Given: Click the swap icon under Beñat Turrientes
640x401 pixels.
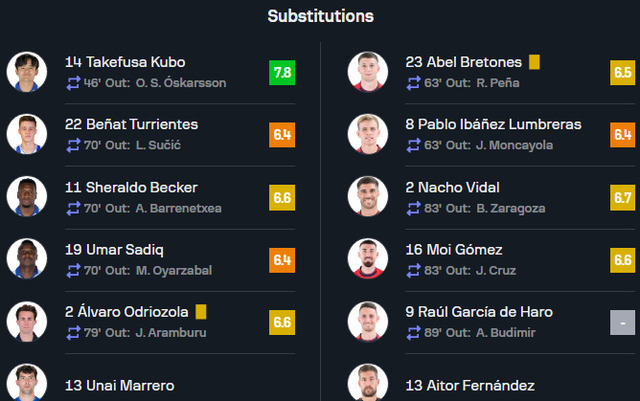Looking at the screenshot, I should [x=73, y=145].
